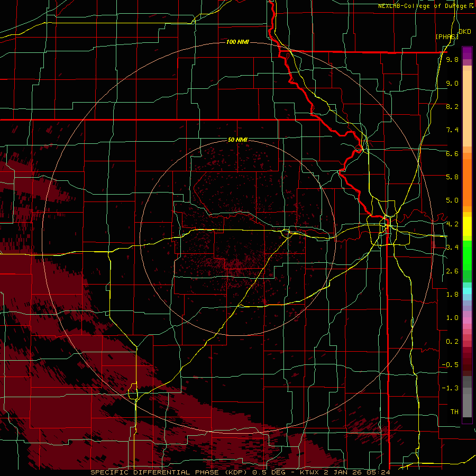
Task: Click the "50 NMI" range ring label
Action: point(237,140)
